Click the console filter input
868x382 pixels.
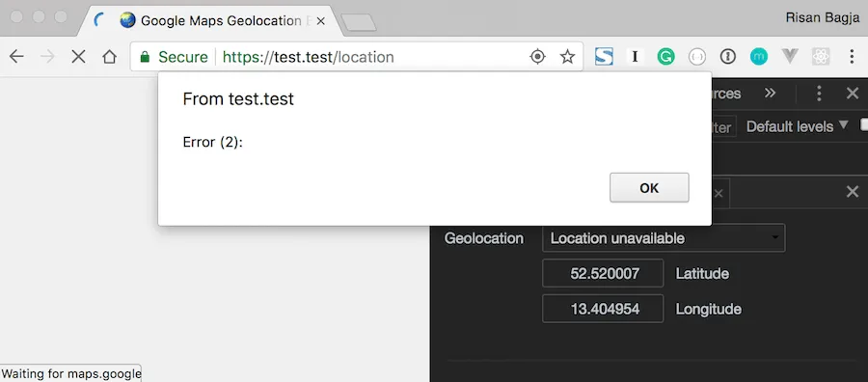point(723,126)
